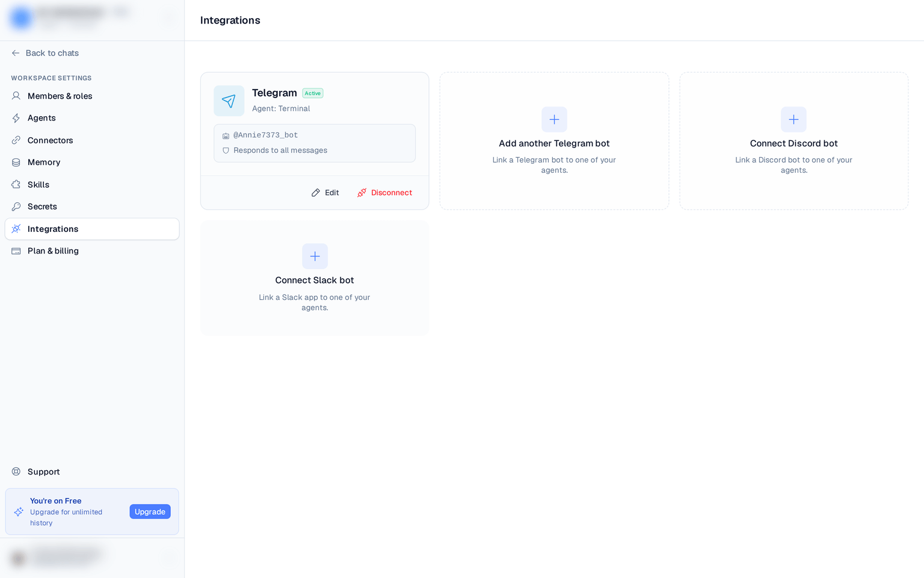Click the Agent: Terminal label

[281, 108]
